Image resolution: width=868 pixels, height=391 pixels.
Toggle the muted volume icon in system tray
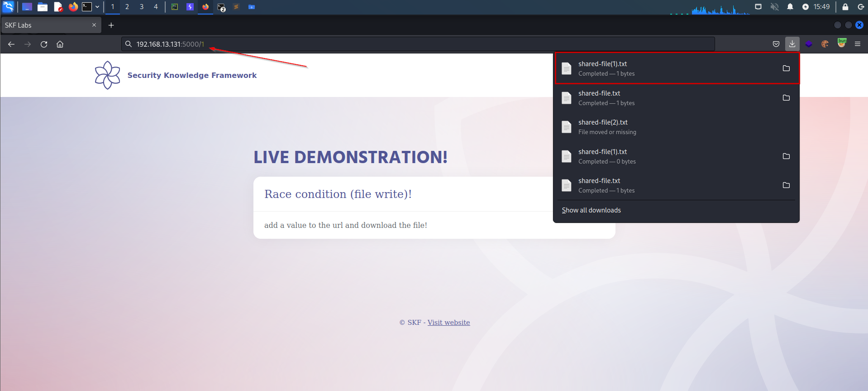(774, 7)
